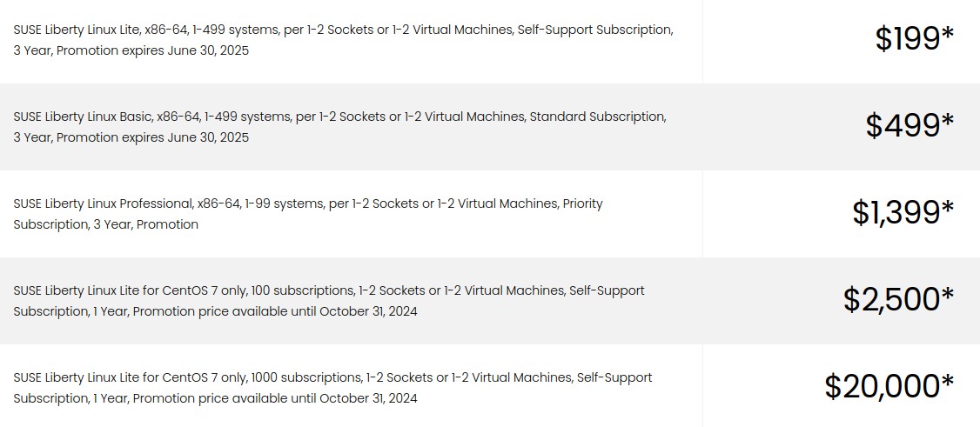The height and width of the screenshot is (427, 980).
Task: Click the asterisk after the $1,399 price
Action: pyautogui.click(x=948, y=207)
